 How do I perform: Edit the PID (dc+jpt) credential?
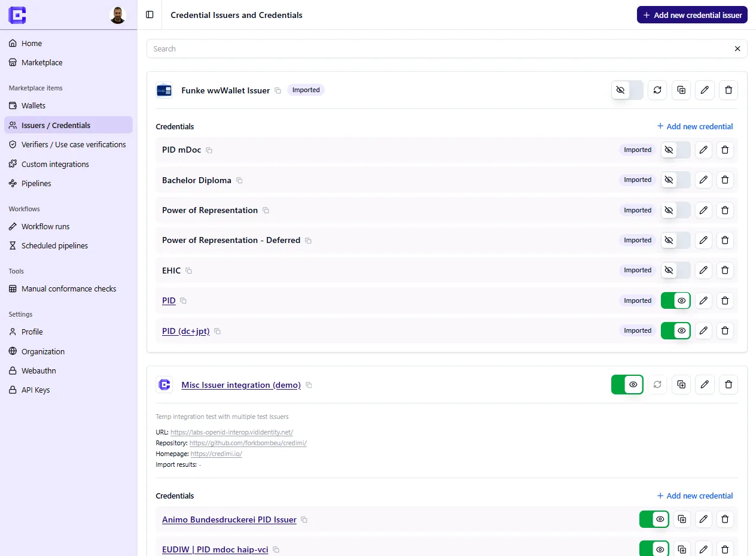point(704,330)
